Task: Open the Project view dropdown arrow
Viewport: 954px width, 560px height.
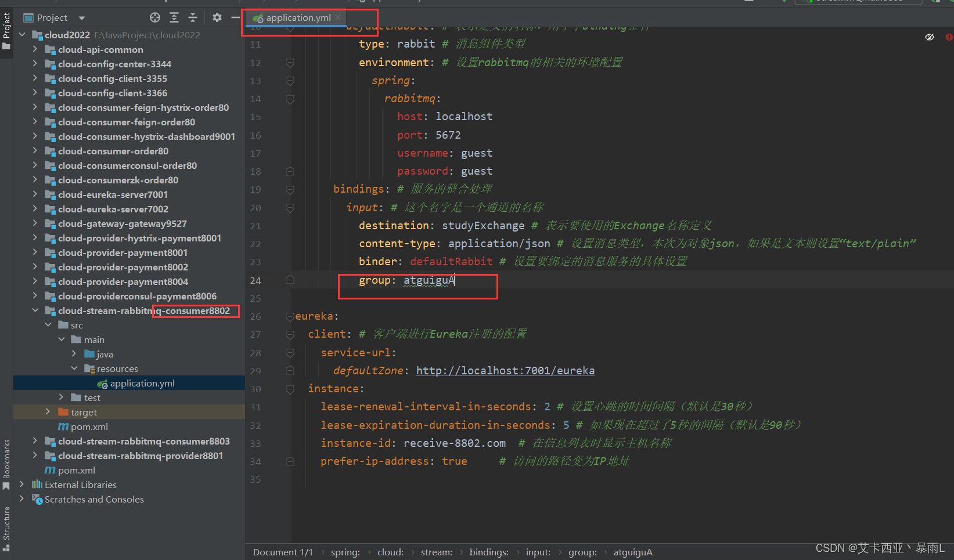Action: [x=82, y=18]
